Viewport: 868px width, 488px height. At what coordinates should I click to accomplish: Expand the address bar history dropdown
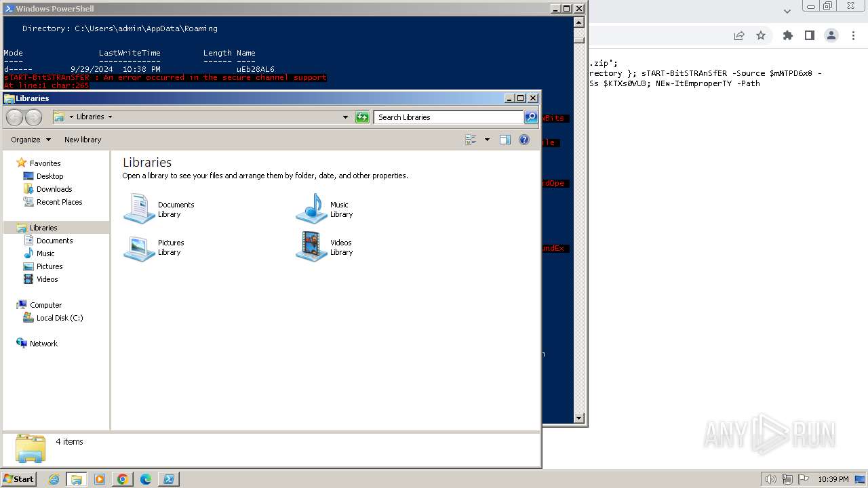point(345,117)
